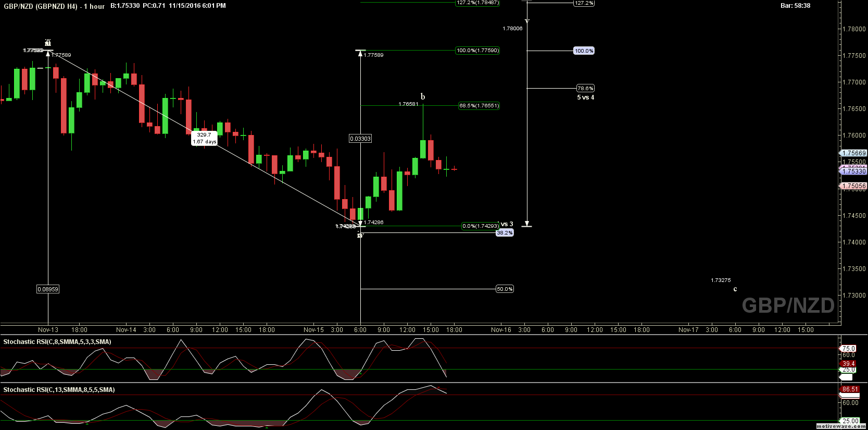868x430 pixels.
Task: Click the '1.78006' price text
Action: [512, 29]
